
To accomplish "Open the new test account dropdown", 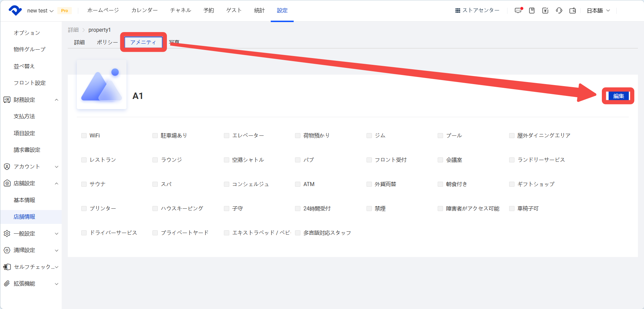I will coord(40,11).
